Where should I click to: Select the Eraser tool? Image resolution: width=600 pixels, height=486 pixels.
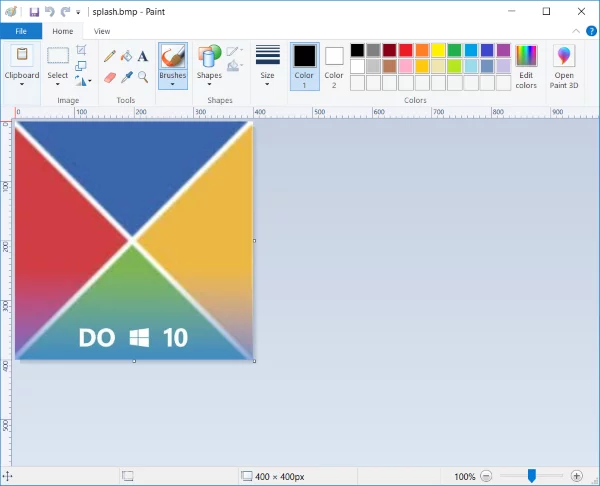pos(110,77)
